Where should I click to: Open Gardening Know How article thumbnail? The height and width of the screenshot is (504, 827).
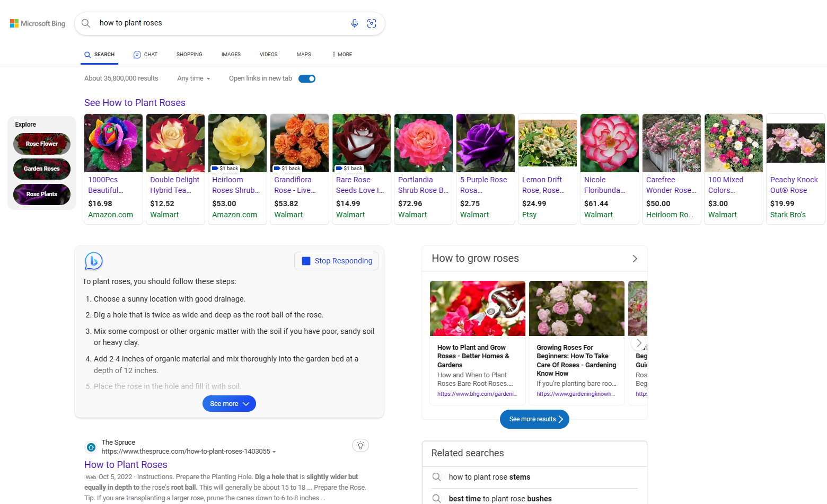tap(577, 308)
